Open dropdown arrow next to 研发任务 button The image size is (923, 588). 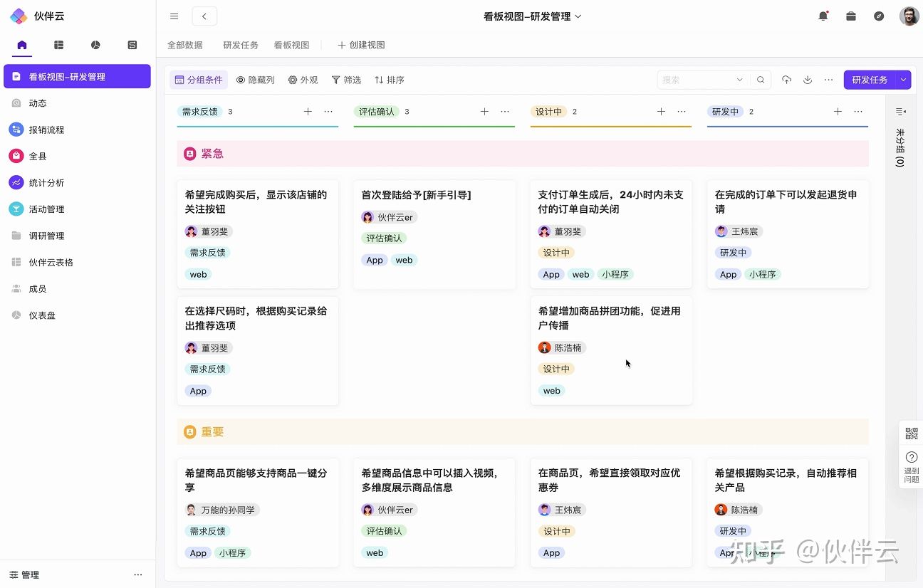point(904,80)
